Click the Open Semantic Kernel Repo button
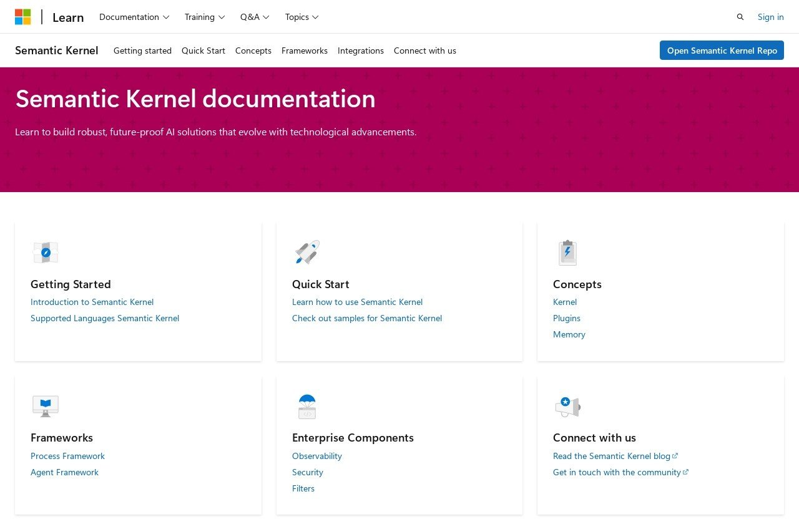This screenshot has width=799, height=532. (722, 51)
